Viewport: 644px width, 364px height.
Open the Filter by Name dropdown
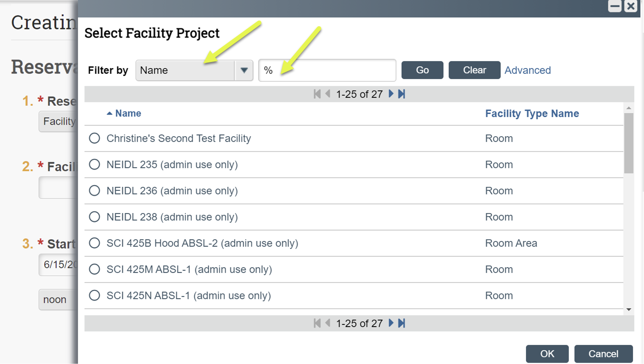pos(194,70)
